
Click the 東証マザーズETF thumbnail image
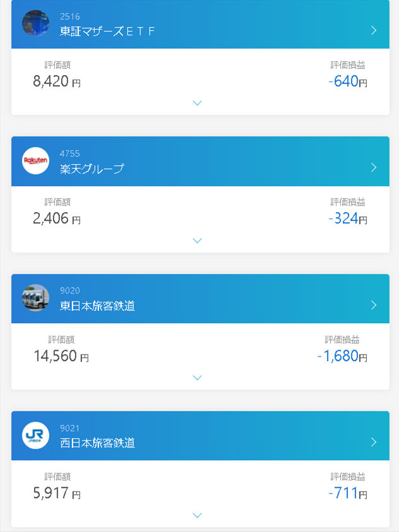pyautogui.click(x=35, y=23)
